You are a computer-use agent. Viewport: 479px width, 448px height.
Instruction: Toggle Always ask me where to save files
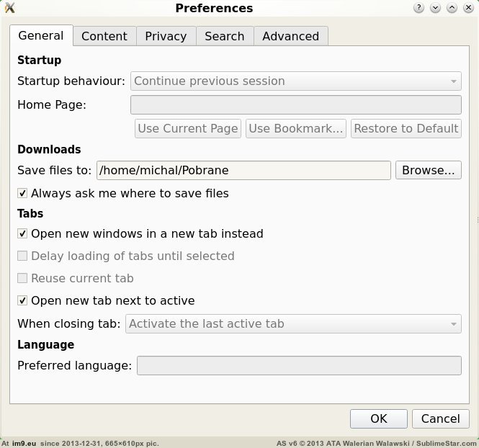23,193
